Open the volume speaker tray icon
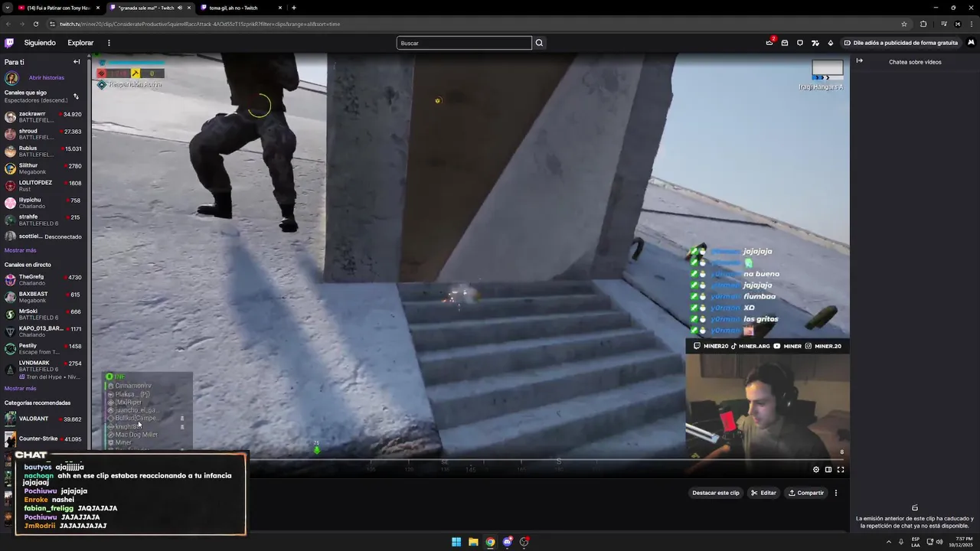This screenshot has height=551, width=980. pos(939,542)
